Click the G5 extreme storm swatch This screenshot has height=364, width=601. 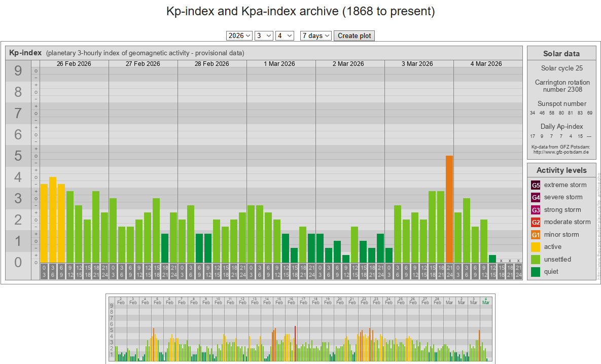pyautogui.click(x=536, y=185)
